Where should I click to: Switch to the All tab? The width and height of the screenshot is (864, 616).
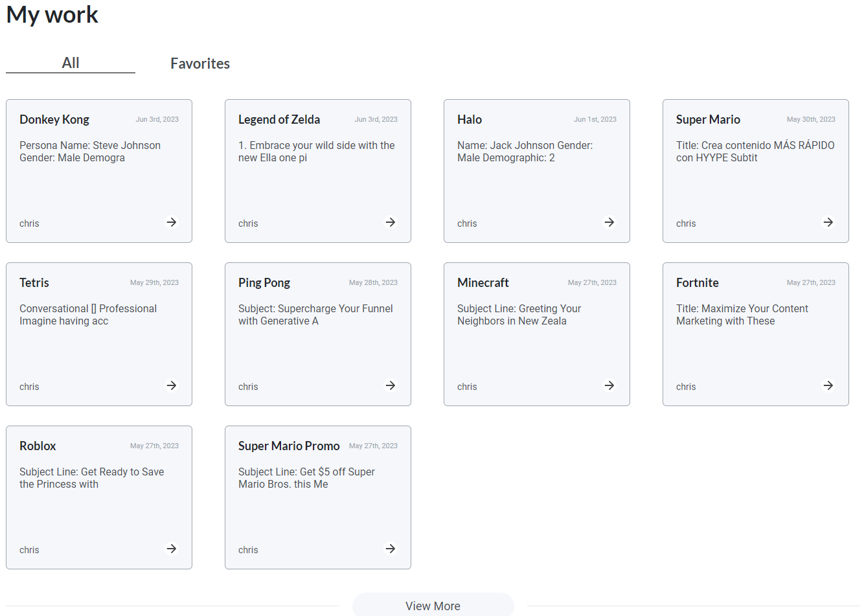point(71,63)
